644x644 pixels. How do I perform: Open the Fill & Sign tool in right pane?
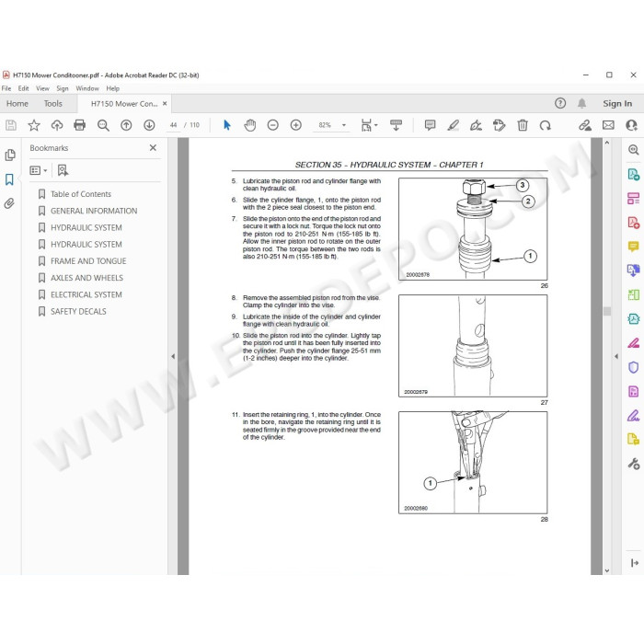pyautogui.click(x=633, y=416)
